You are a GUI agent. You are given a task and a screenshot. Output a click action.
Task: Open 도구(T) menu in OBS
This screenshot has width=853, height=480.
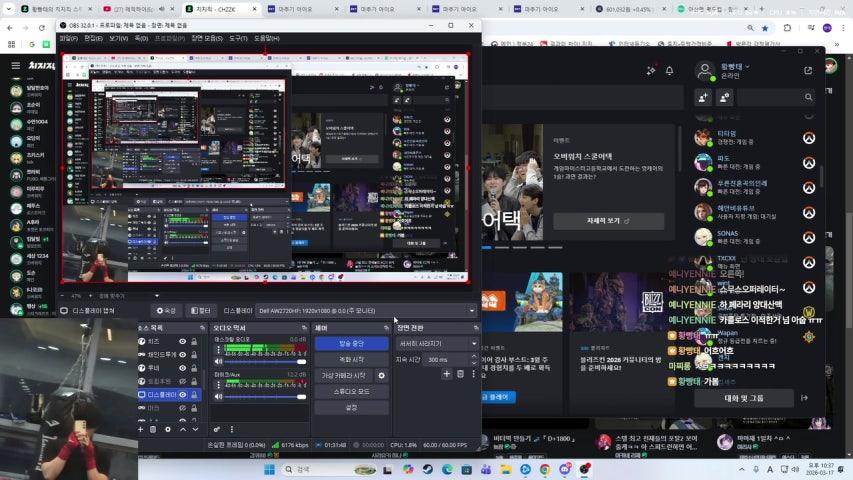point(238,38)
